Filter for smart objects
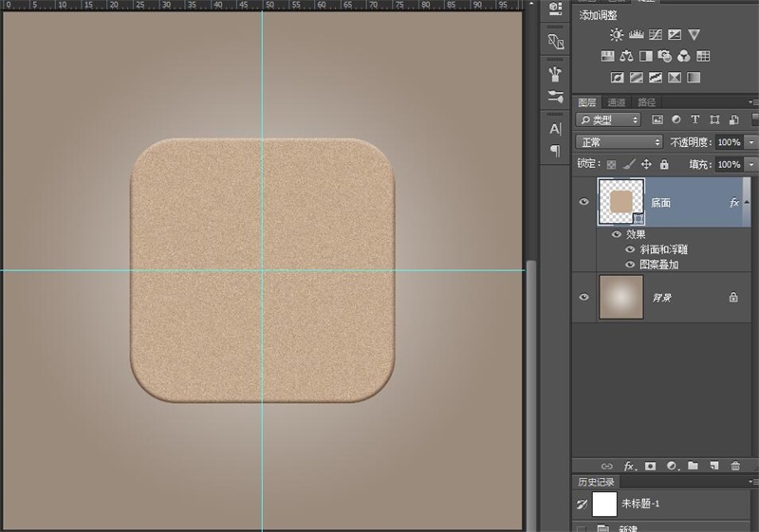Screen dimensions: 759x532 [x=733, y=119]
